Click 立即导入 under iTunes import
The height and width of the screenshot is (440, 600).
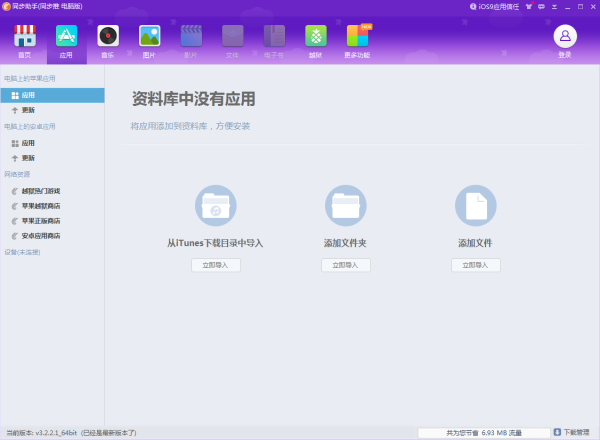(x=215, y=265)
